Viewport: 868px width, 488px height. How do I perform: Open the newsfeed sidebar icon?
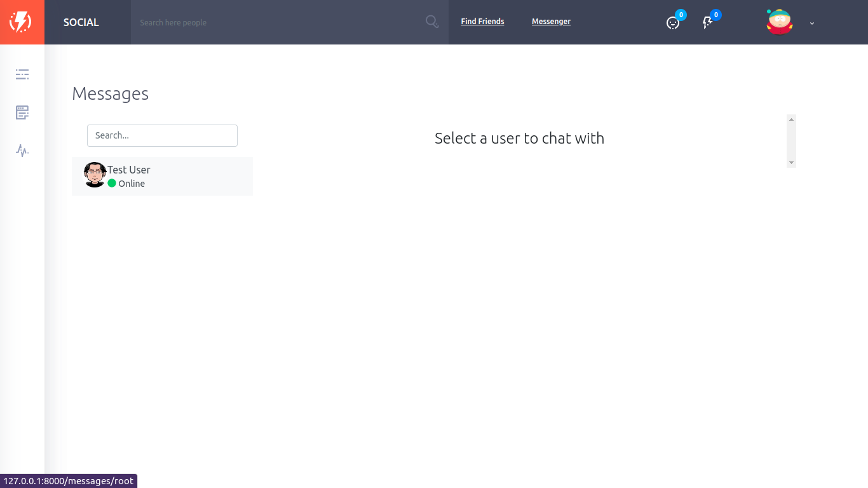(x=22, y=112)
